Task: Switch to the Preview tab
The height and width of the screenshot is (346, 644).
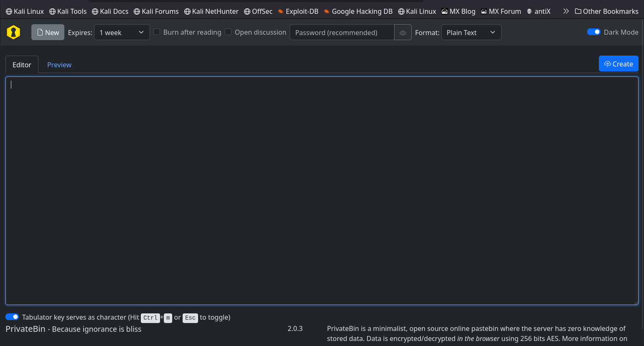Action: pyautogui.click(x=59, y=65)
